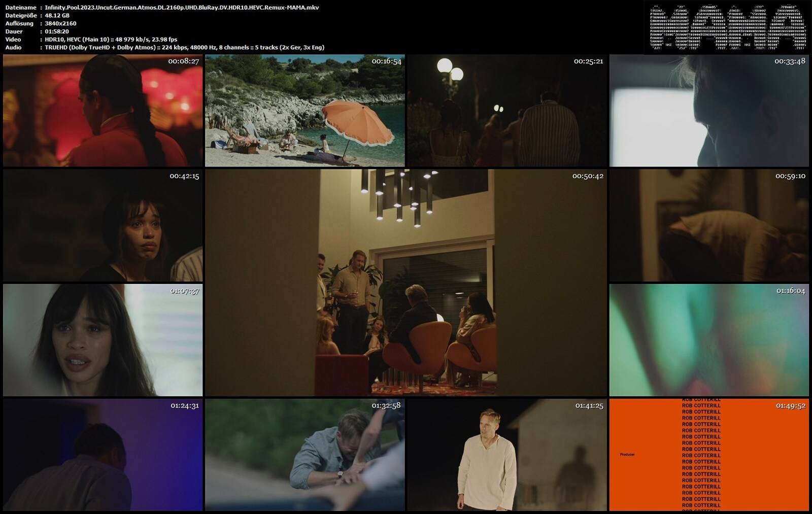
Task: Click the Dateigröße label
Action: tap(21, 15)
